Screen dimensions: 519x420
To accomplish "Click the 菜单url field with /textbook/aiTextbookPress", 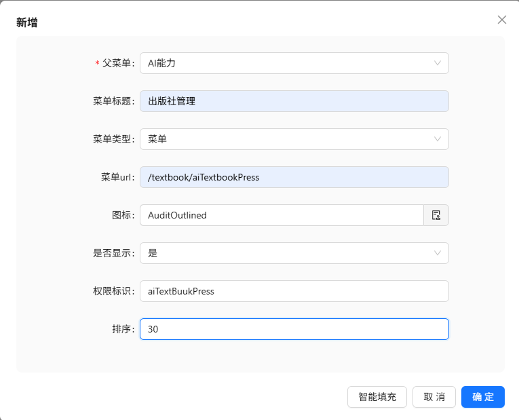I will [x=294, y=177].
